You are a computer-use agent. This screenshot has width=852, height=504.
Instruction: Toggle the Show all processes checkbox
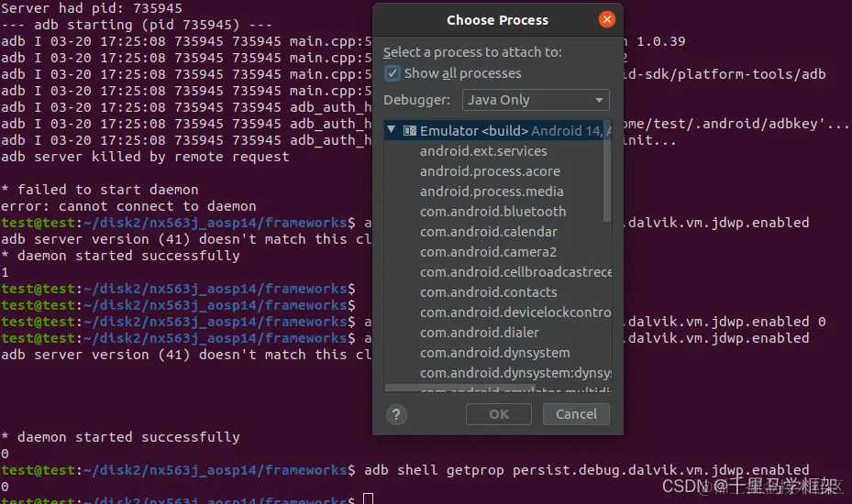(392, 73)
